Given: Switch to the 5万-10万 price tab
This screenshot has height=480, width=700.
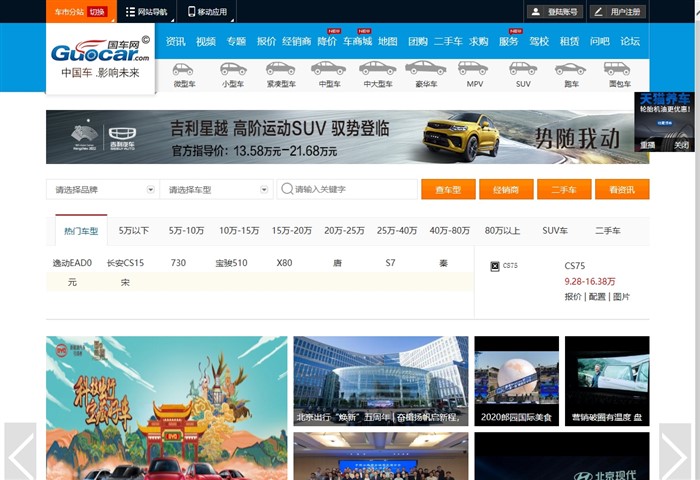Looking at the screenshot, I should click(186, 230).
